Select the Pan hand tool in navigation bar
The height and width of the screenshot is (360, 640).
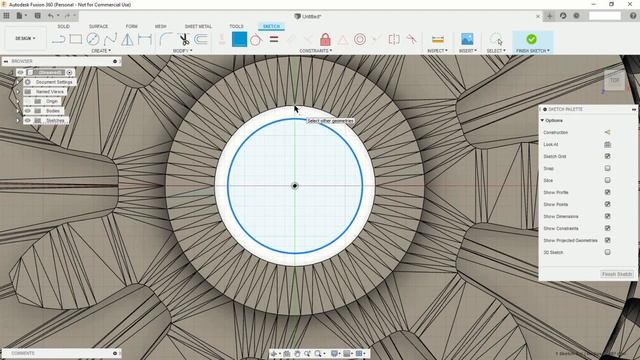pyautogui.click(x=297, y=353)
